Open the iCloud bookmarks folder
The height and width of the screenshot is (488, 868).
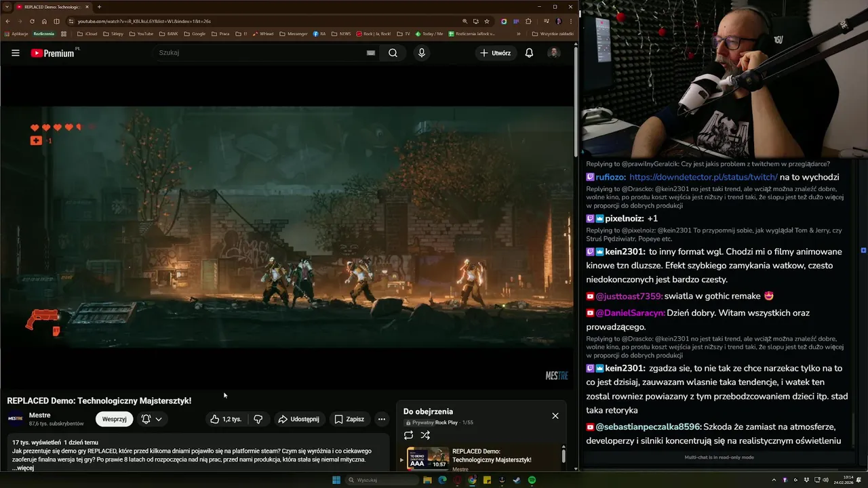[87, 33]
